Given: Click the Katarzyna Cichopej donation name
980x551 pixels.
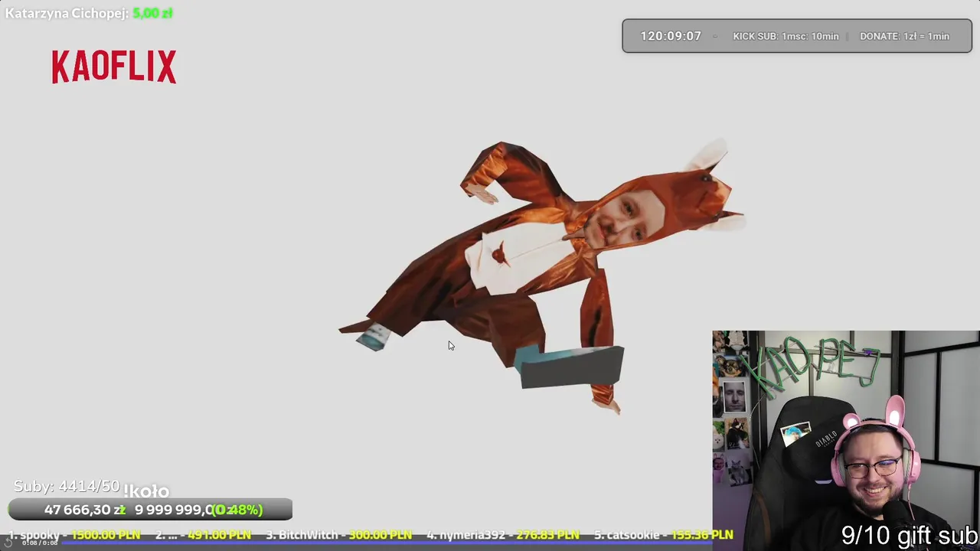Looking at the screenshot, I should 67,13.
